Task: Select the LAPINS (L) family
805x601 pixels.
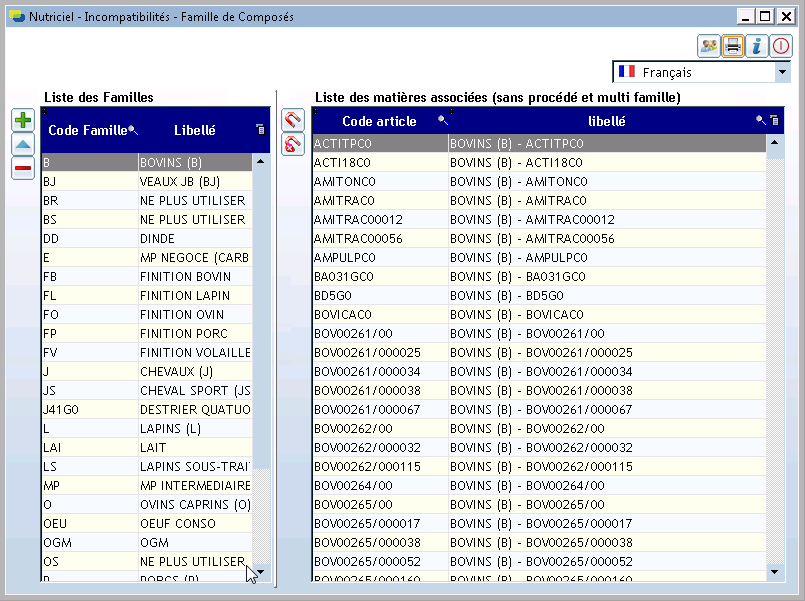Action: (x=147, y=429)
